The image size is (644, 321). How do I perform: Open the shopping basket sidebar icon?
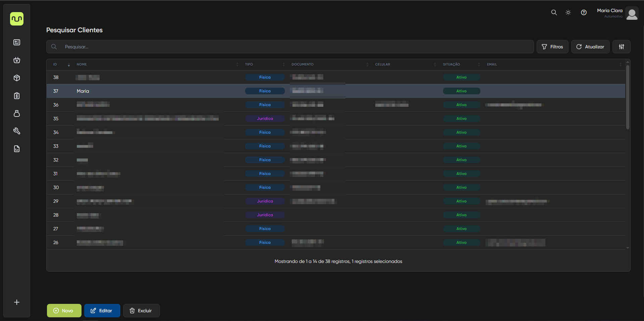pos(17,60)
